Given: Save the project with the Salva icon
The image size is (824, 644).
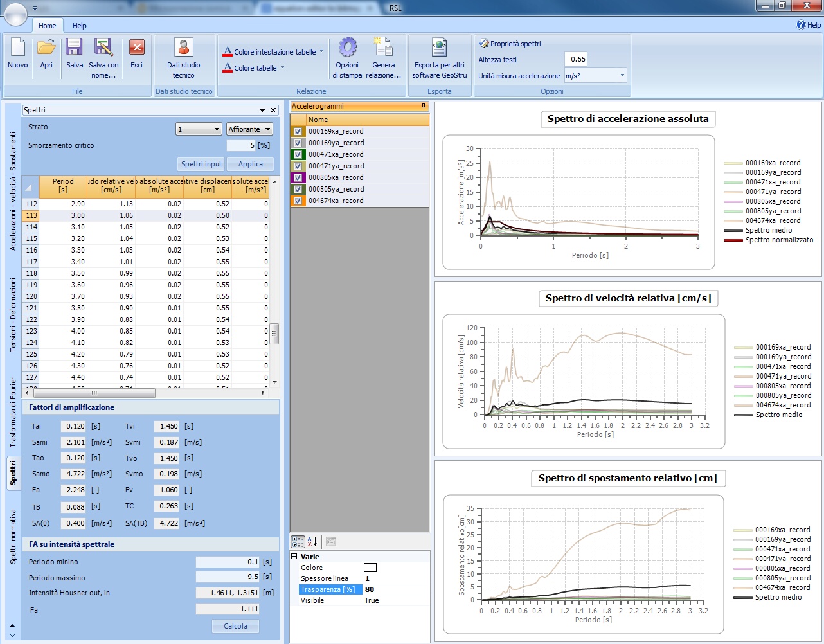Looking at the screenshot, I should [75, 48].
